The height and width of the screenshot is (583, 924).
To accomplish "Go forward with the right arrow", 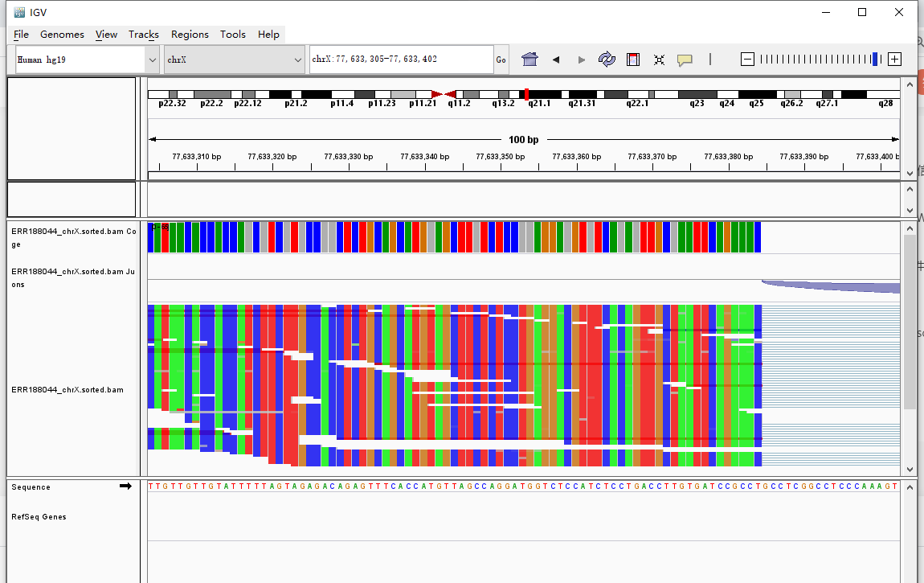I will coord(581,60).
